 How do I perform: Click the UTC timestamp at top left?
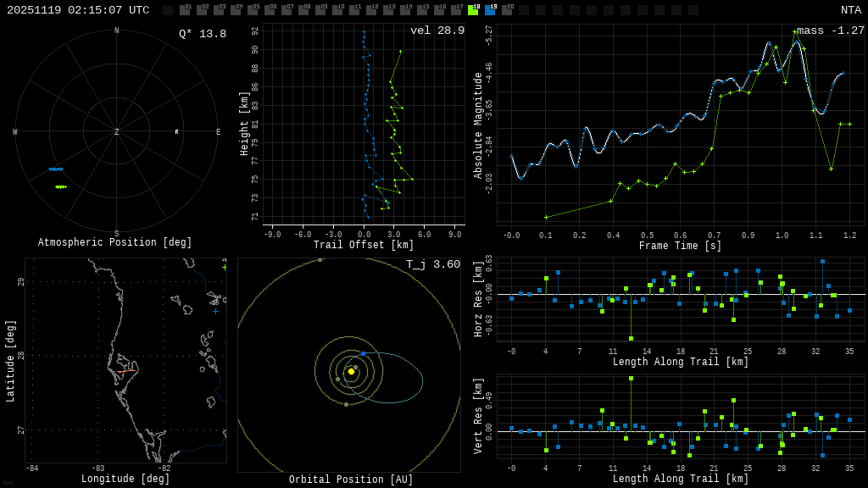[78, 10]
